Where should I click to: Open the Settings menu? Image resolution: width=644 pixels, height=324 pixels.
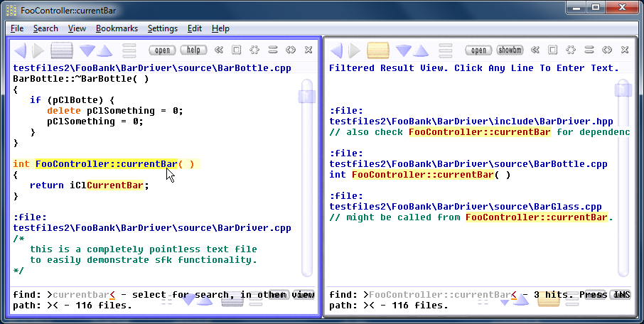(163, 28)
